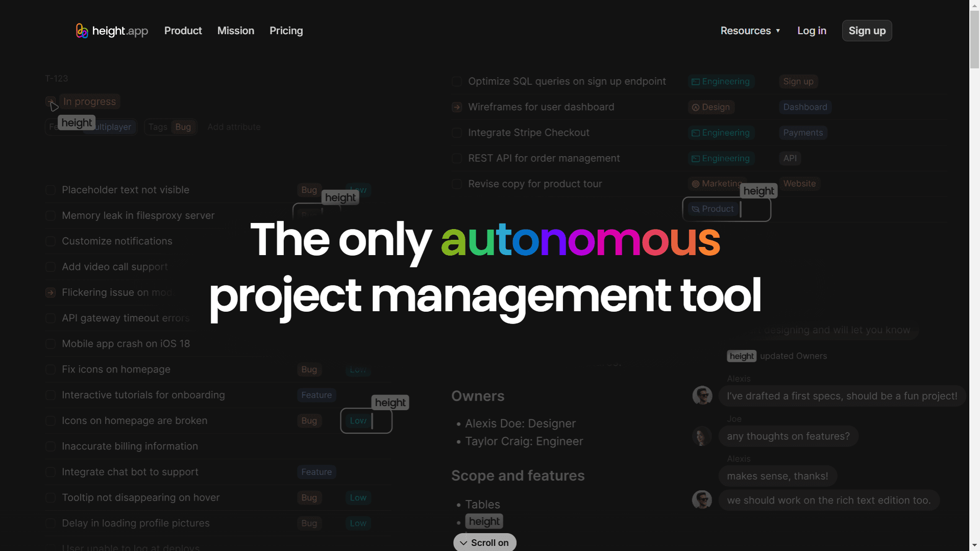Check the 'Tooltip not disappearing on hover' checkbox
The image size is (980, 551).
click(x=50, y=497)
